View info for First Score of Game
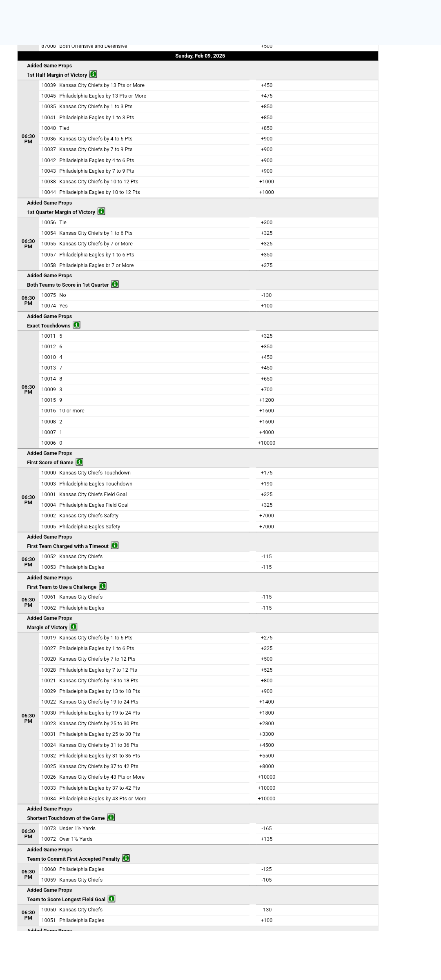Image resolution: width=441 pixels, height=980 pixels. pos(79,462)
